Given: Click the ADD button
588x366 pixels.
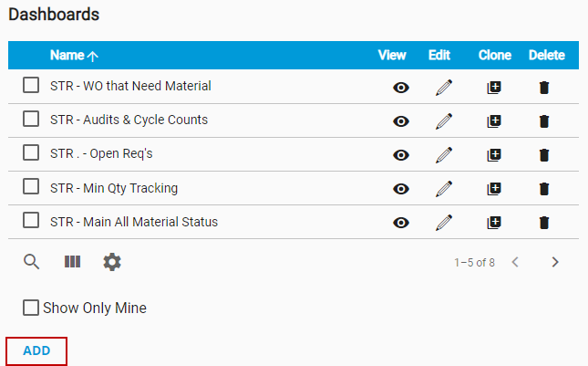Looking at the screenshot, I should point(36,350).
